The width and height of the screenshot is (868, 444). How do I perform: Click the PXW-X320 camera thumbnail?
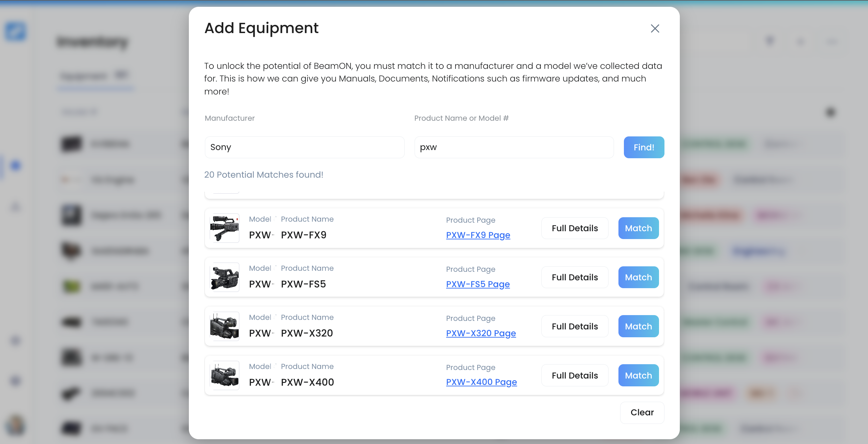point(224,326)
